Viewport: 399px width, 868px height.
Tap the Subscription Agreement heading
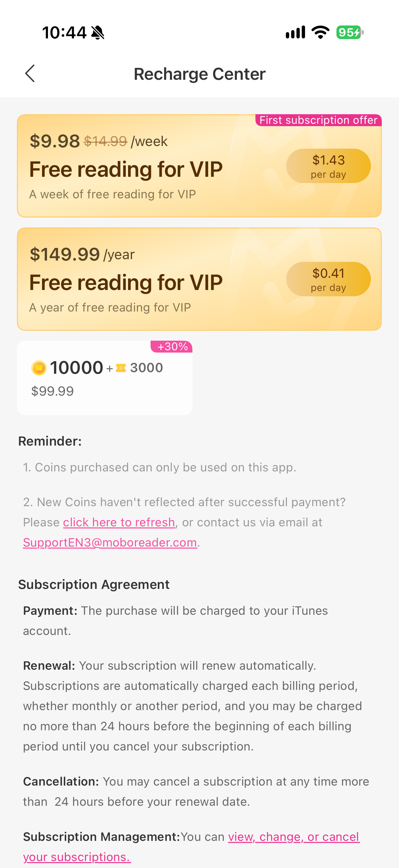94,585
